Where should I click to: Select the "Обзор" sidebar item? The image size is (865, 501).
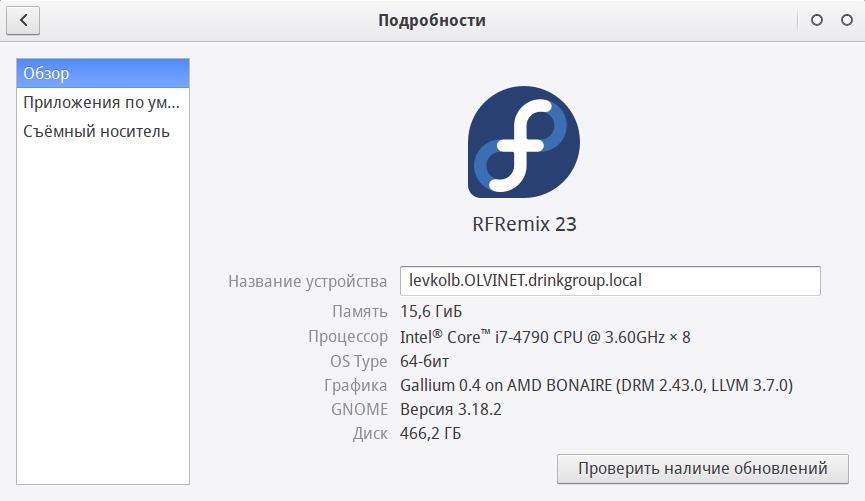[x=103, y=74]
